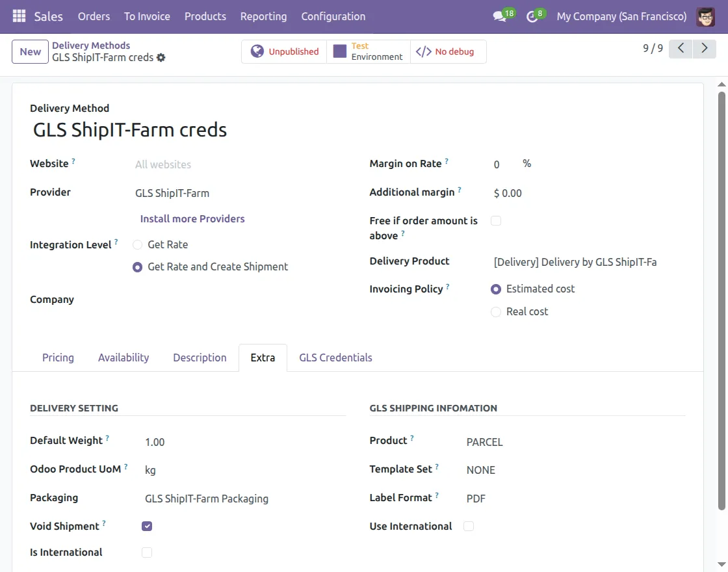This screenshot has height=572, width=728.
Task: Click help tooltip next to Label Format
Action: pos(437,495)
